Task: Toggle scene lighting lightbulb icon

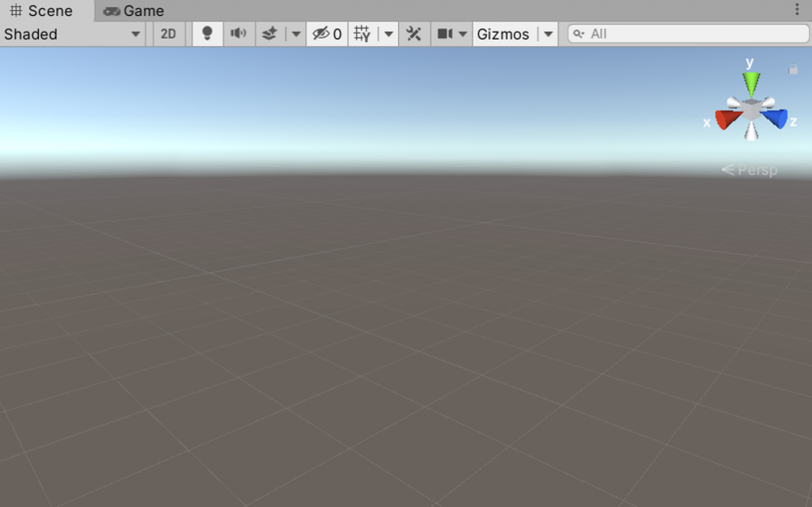Action: [x=207, y=34]
